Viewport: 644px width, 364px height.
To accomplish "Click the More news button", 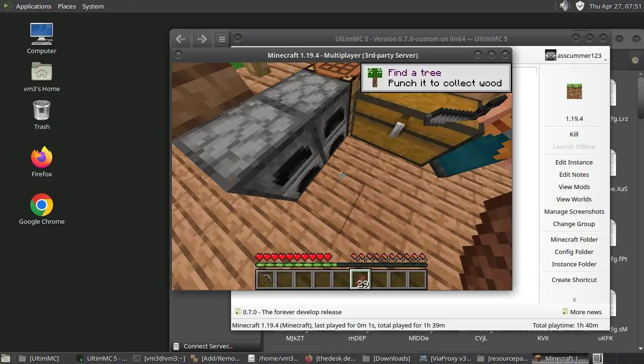I will (582, 312).
